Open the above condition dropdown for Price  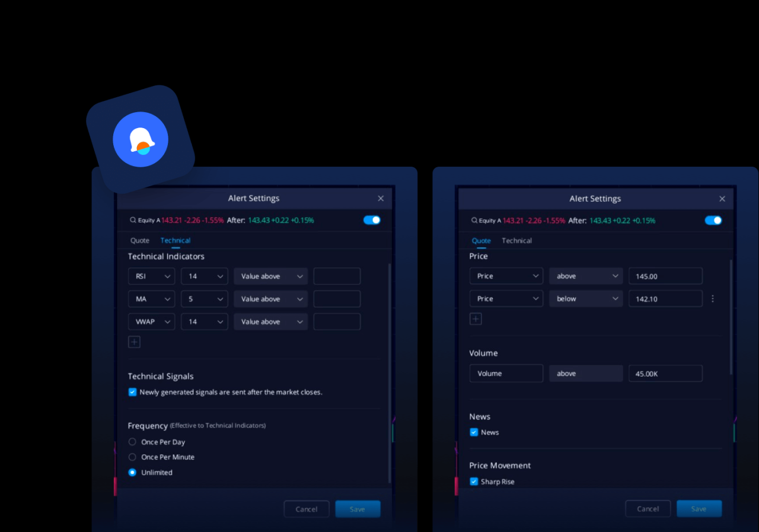click(x=586, y=276)
